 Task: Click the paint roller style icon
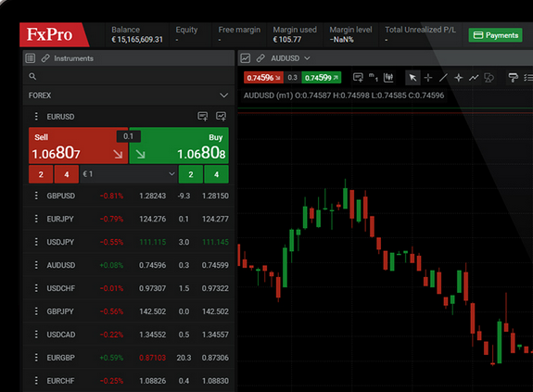pos(513,78)
